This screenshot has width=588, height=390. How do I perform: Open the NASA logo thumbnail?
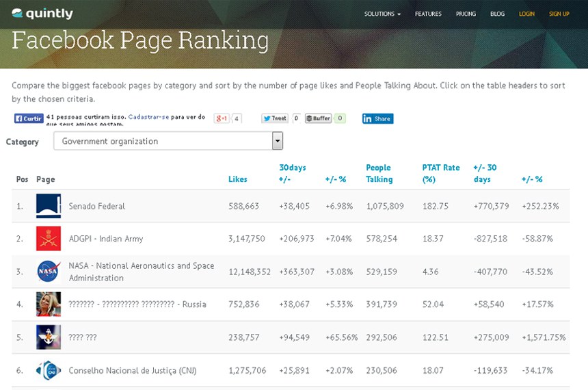click(49, 272)
